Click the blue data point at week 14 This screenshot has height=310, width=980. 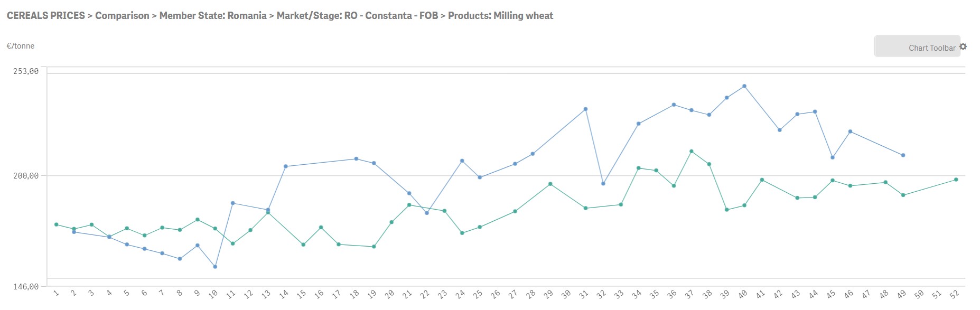[x=285, y=166]
